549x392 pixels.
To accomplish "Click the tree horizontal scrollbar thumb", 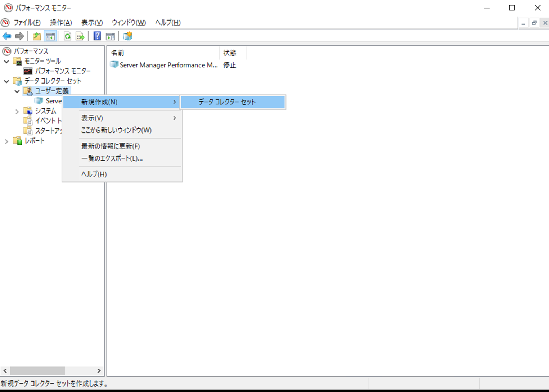I will [37, 370].
